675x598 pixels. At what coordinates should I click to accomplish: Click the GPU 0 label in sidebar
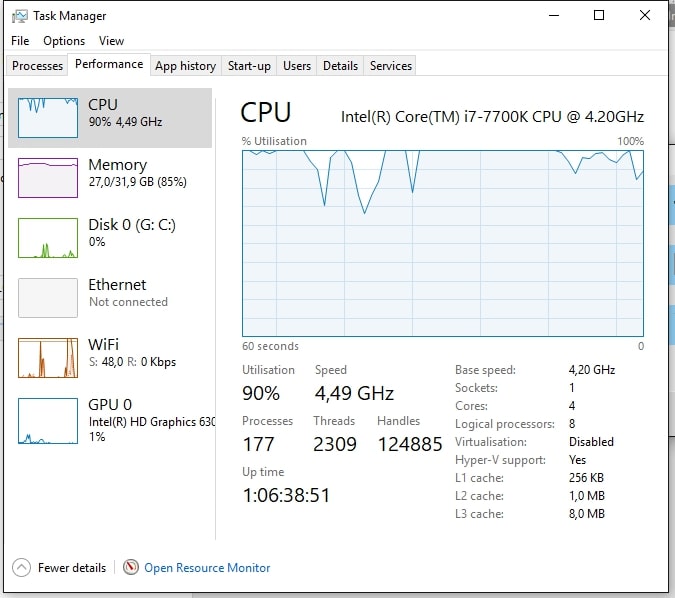point(110,405)
